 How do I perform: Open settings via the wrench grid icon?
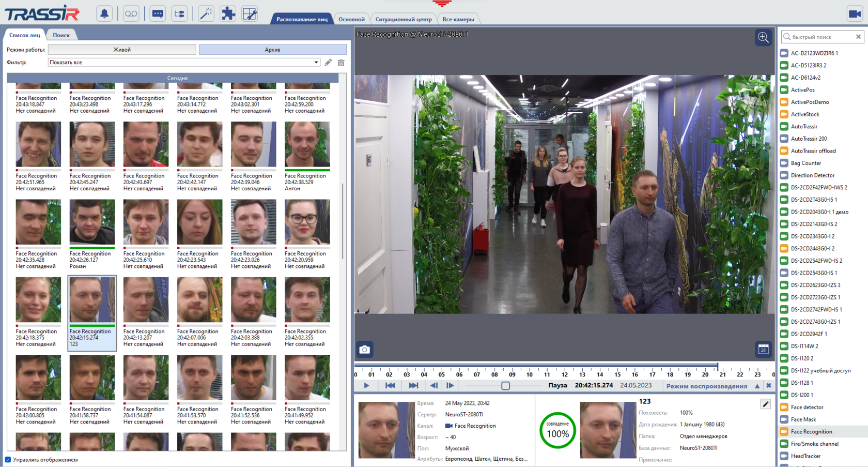coord(250,13)
